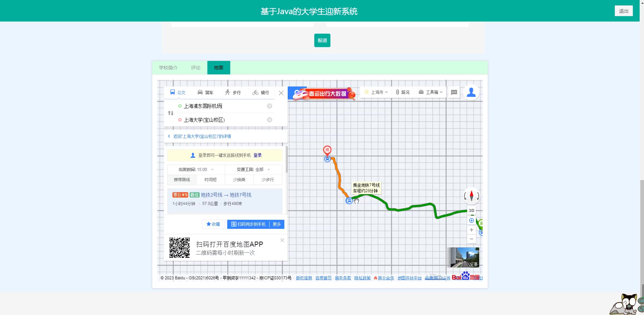Select the 少步行 route tab

(268, 180)
